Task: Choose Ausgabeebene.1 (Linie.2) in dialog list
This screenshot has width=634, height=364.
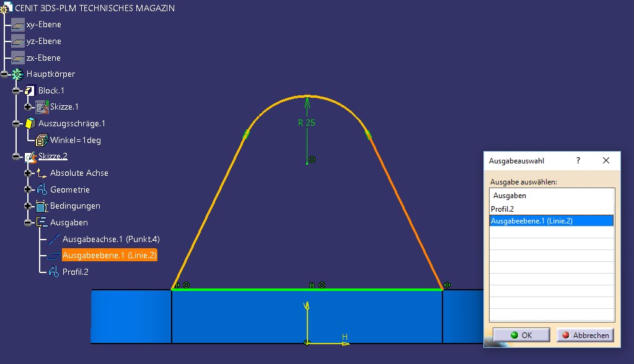Action: click(552, 220)
